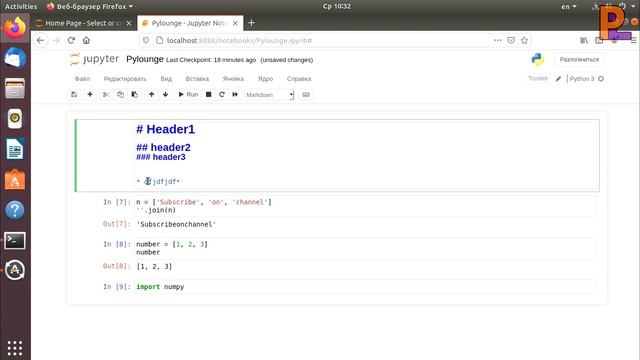Open the Ядро menu
This screenshot has width=640, height=360.
click(265, 78)
